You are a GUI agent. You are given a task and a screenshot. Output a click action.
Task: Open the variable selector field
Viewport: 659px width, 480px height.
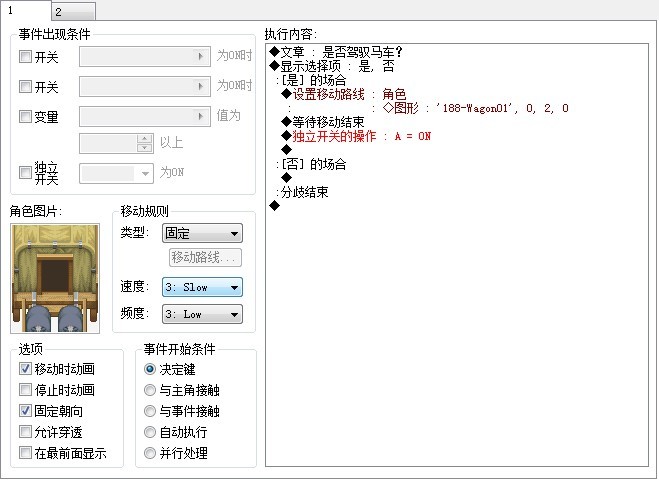[x=145, y=116]
